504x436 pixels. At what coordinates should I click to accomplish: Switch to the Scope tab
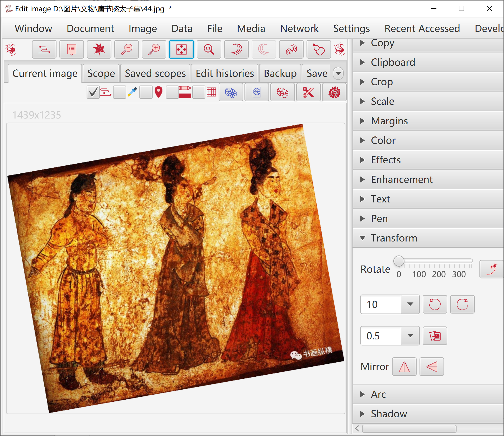pyautogui.click(x=101, y=73)
